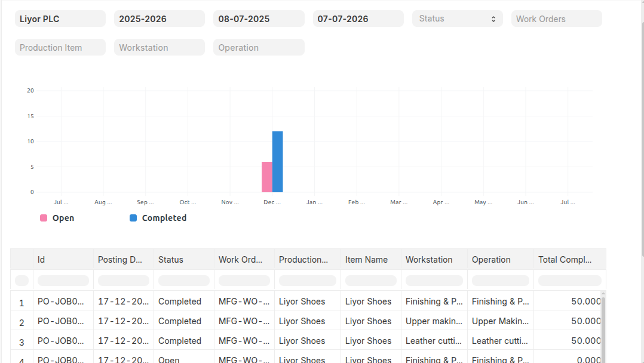Click the pink Open legend swatch

point(44,218)
